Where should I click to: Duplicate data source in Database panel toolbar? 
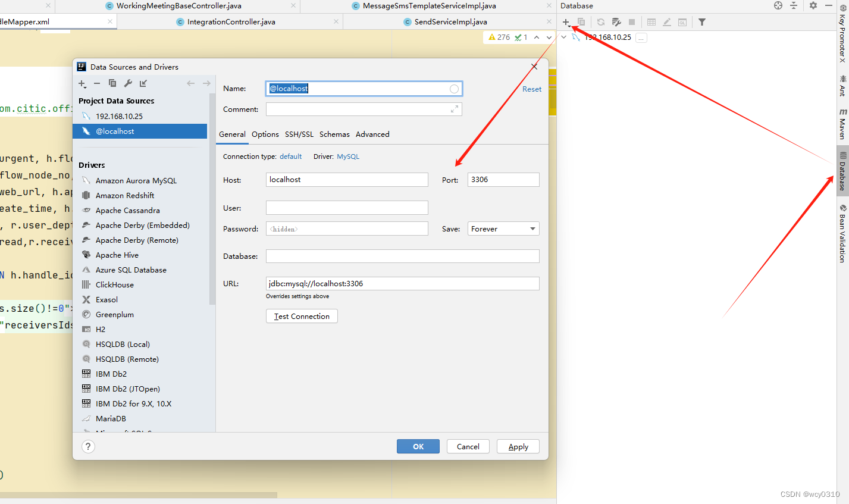581,22
